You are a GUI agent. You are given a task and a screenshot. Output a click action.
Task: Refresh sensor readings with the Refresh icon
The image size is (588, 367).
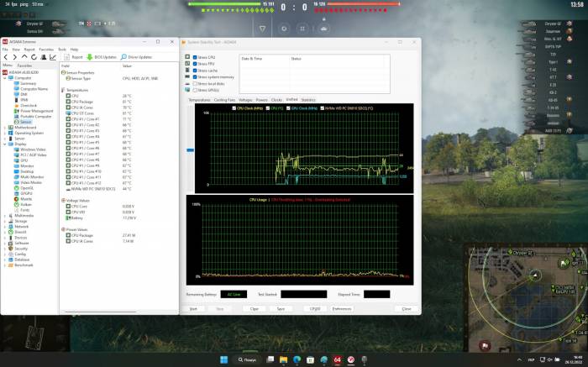point(34,57)
